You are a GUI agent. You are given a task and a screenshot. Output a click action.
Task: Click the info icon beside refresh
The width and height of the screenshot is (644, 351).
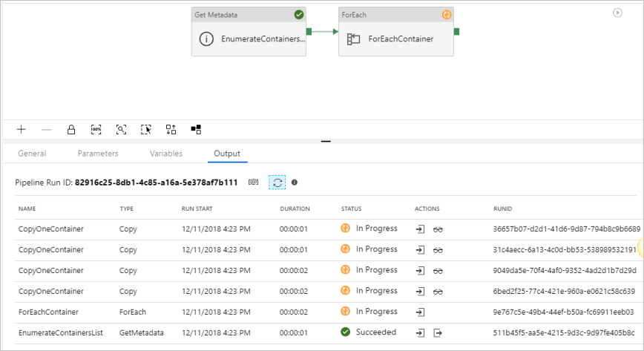tap(295, 182)
